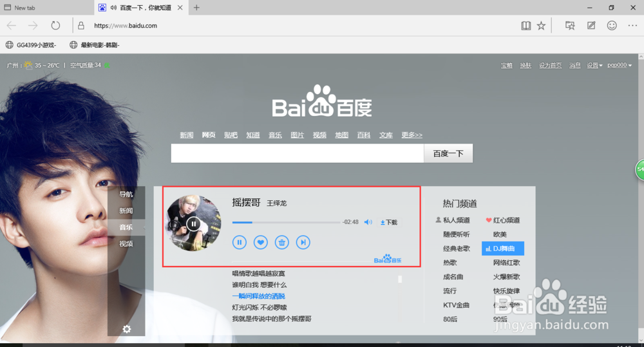Click 消息 link at top right
Image resolution: width=644 pixels, height=347 pixels.
click(x=574, y=65)
